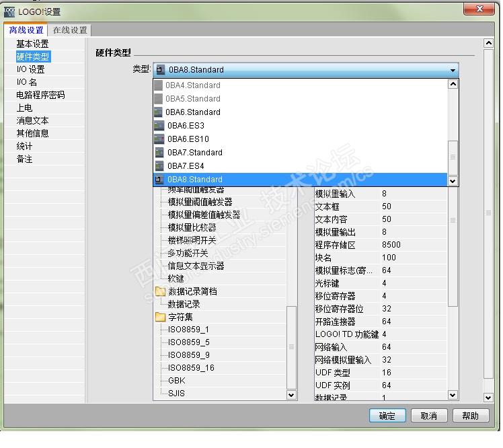This screenshot has width=503, height=448.
Task: Click down arrow of type list scrollbar
Action: (453, 182)
